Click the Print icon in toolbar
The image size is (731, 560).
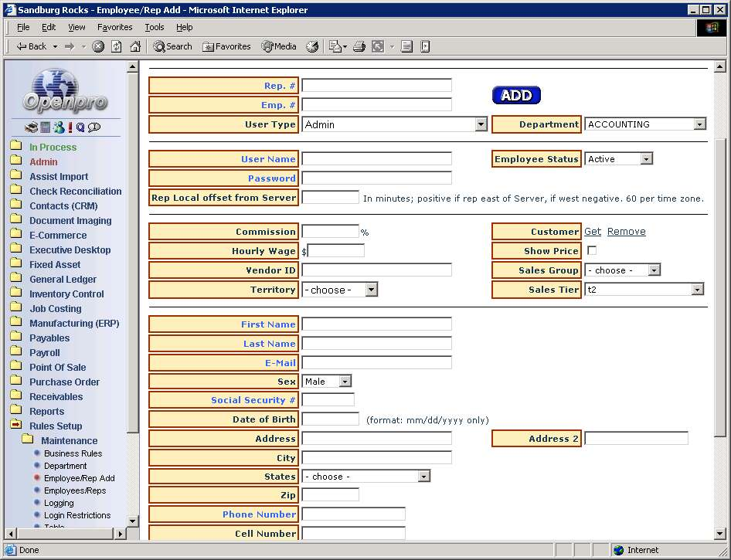tap(359, 46)
